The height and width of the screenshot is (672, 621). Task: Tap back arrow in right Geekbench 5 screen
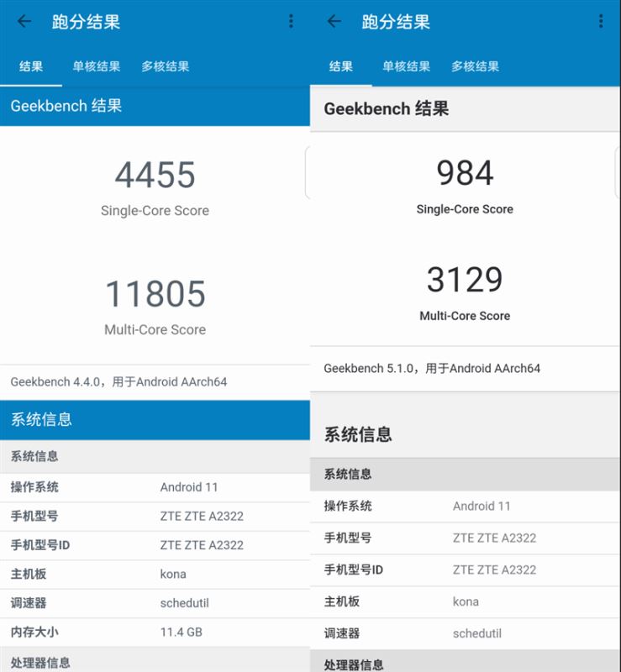pos(334,21)
